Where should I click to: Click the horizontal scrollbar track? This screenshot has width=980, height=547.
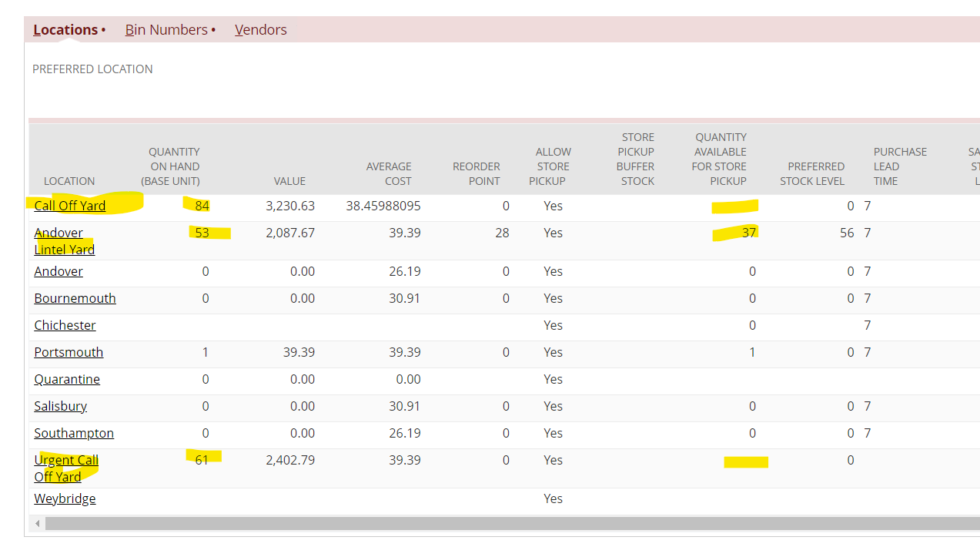(x=512, y=524)
